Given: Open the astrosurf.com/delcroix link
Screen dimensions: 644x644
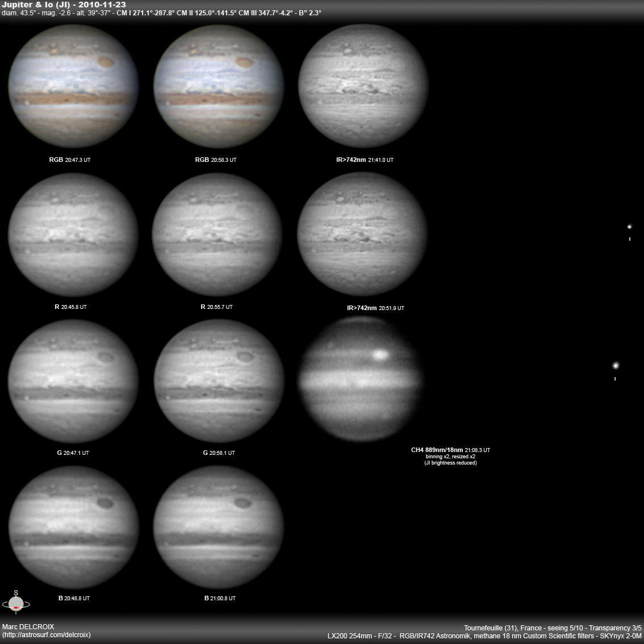Looking at the screenshot, I should (47, 635).
